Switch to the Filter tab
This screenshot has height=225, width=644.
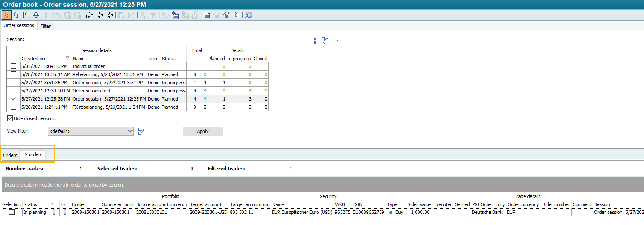[45, 26]
